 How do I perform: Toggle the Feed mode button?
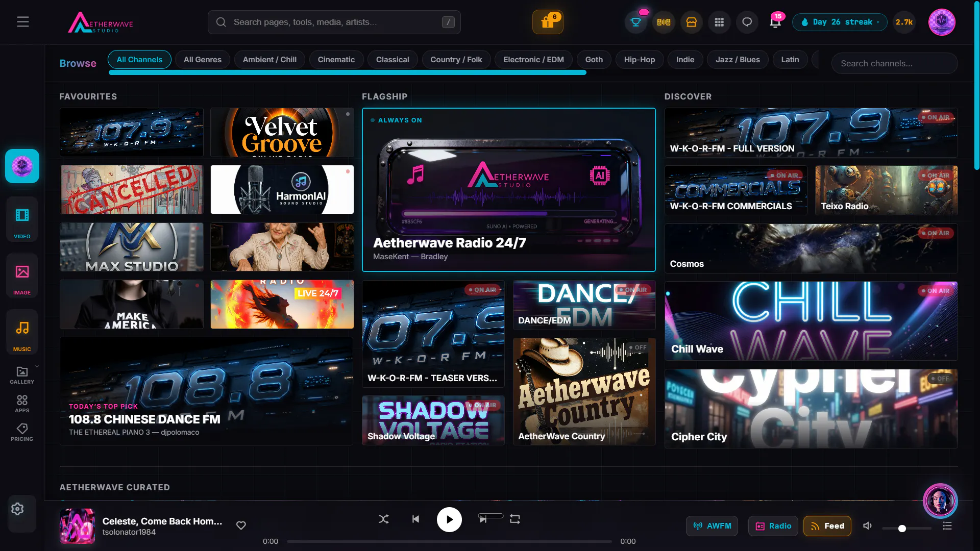(x=827, y=526)
